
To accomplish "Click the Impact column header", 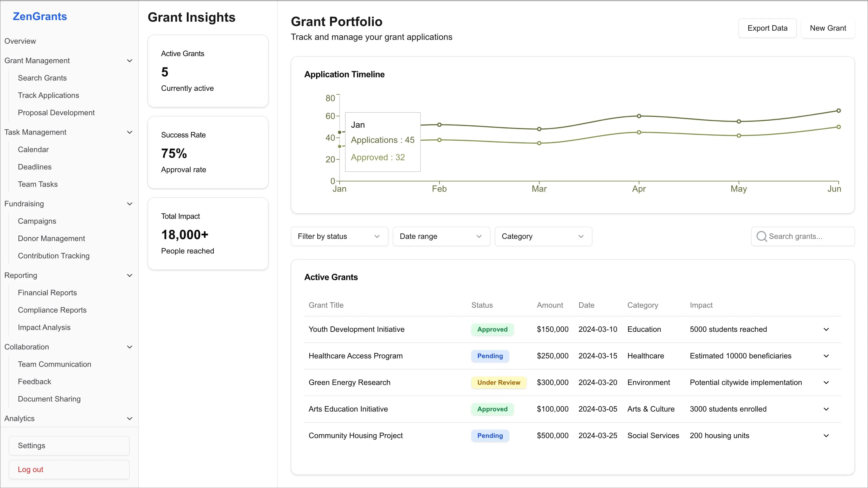I will pyautogui.click(x=701, y=305).
